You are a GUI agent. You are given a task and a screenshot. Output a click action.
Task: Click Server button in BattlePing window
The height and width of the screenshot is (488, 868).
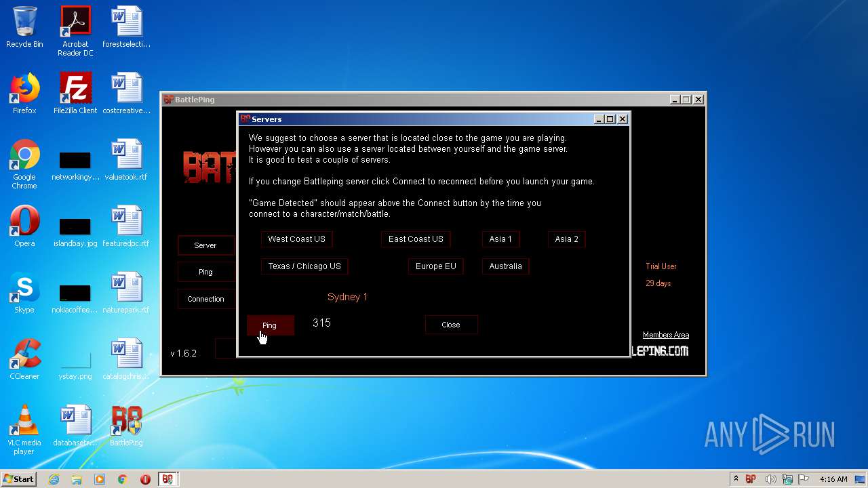(205, 245)
